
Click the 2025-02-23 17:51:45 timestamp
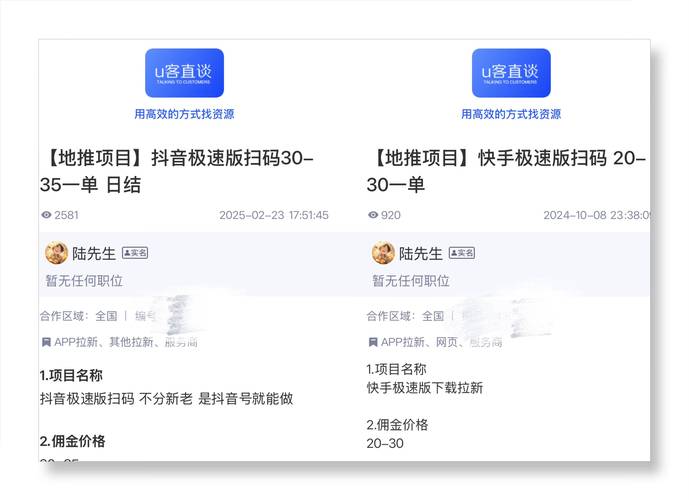[273, 215]
